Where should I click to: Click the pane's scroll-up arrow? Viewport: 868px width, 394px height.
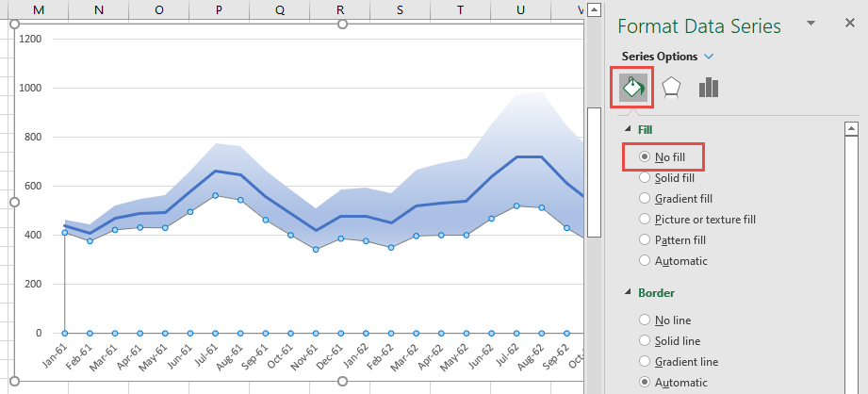coord(851,129)
